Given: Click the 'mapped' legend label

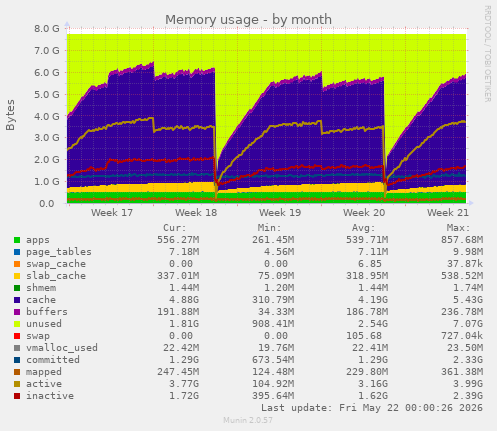Looking at the screenshot, I should (x=44, y=372).
